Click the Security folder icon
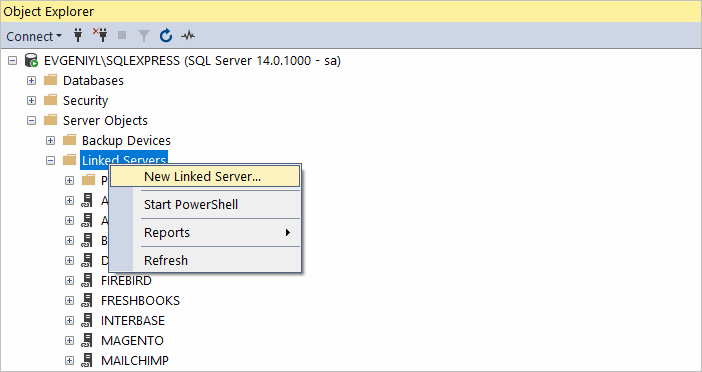 coord(51,100)
